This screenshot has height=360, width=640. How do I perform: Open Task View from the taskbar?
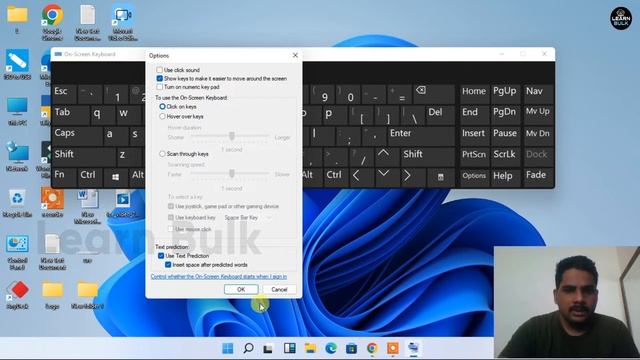268,348
